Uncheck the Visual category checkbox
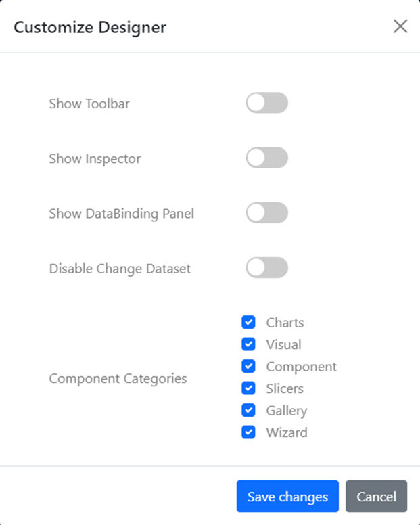420x525 pixels. [x=248, y=344]
